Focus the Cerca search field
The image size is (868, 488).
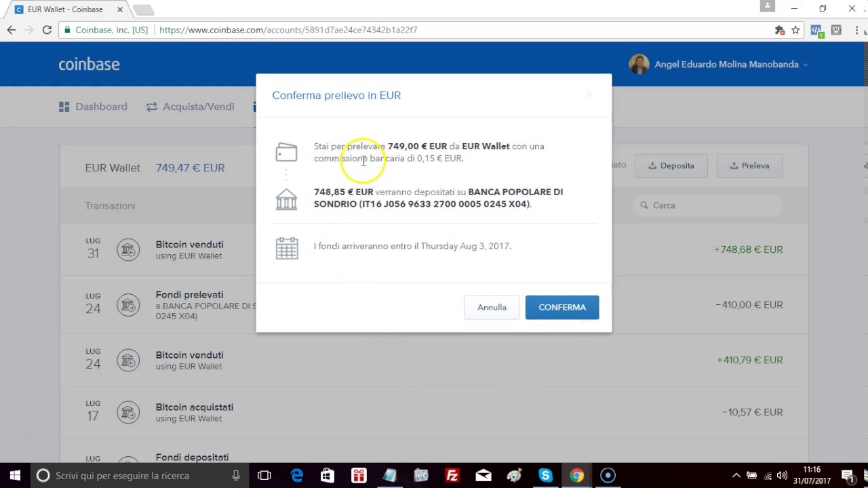[707, 205]
